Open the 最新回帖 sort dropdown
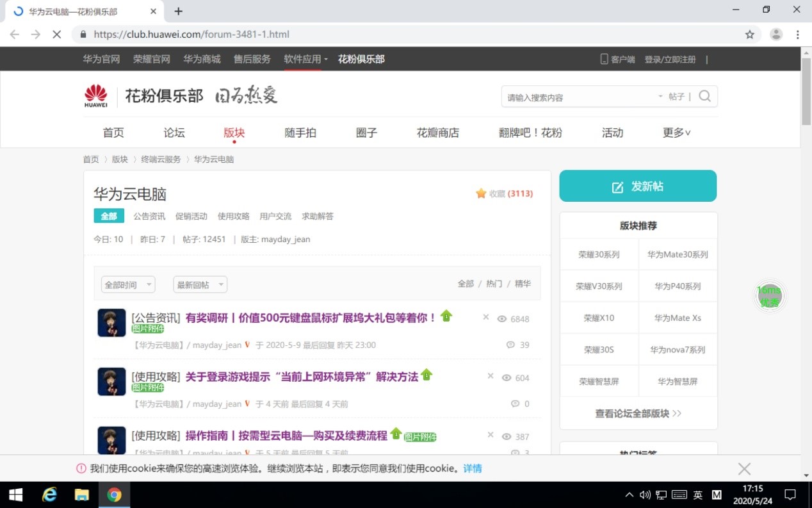812x508 pixels. tap(200, 284)
